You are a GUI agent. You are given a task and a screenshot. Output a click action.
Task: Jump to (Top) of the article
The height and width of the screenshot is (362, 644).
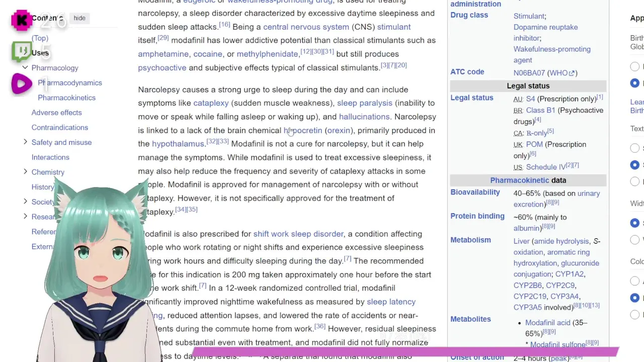(x=40, y=38)
